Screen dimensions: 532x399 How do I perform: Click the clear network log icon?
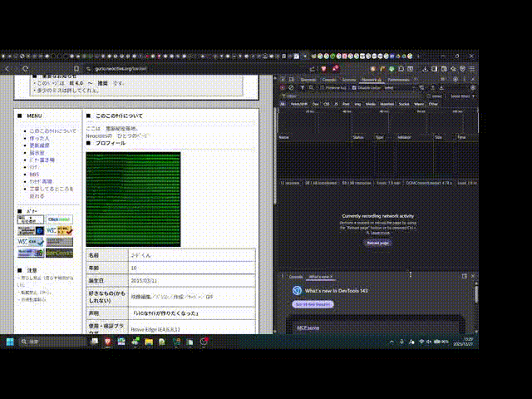click(x=291, y=86)
